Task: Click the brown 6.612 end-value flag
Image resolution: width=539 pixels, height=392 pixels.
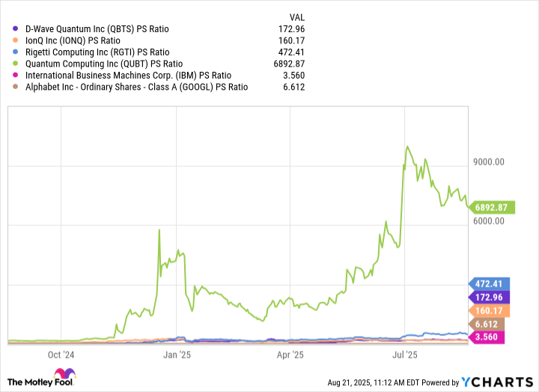Action: tap(487, 324)
